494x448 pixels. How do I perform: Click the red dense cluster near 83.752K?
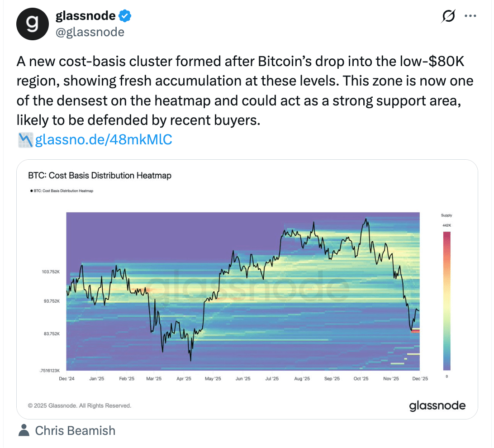tap(415, 332)
